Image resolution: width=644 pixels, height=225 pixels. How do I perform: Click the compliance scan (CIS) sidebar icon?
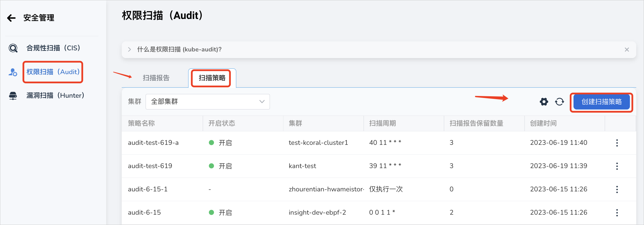13,48
